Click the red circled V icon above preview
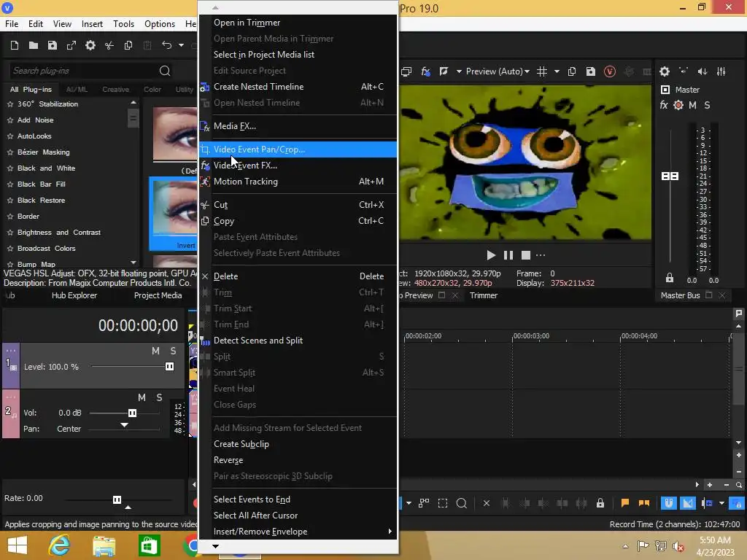Screen dimensions: 747x560 610,71
